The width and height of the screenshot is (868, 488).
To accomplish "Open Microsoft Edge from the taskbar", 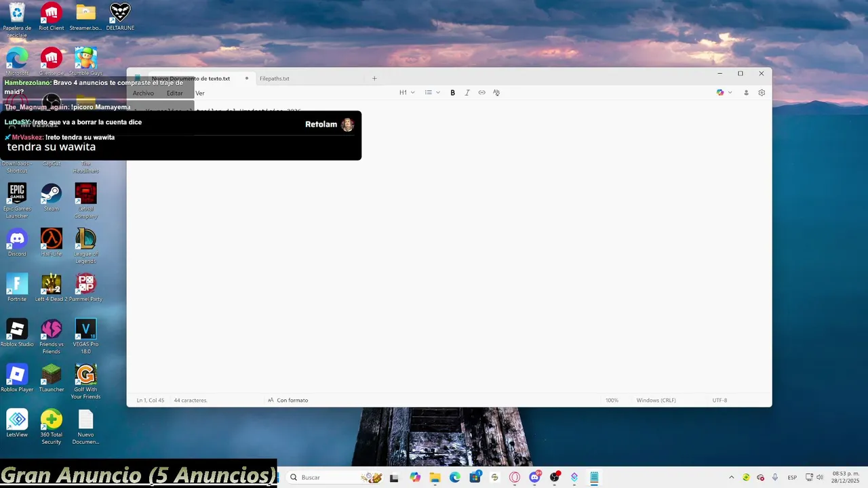I will (455, 477).
